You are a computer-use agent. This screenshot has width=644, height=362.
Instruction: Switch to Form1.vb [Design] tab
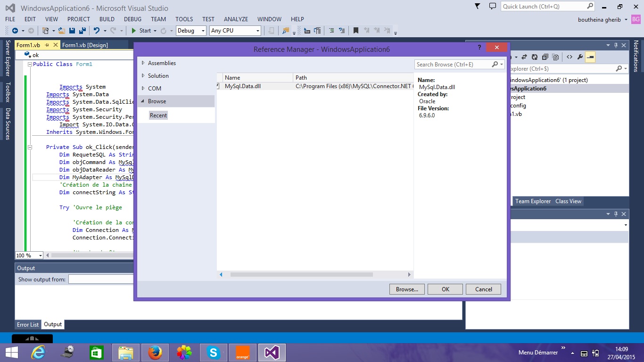click(x=85, y=45)
